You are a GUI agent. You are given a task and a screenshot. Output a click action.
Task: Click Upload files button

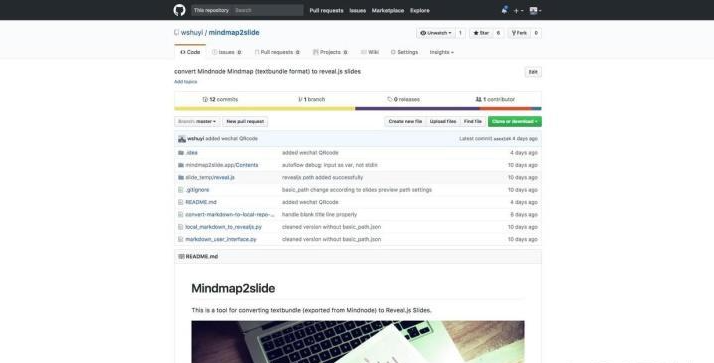coord(443,122)
